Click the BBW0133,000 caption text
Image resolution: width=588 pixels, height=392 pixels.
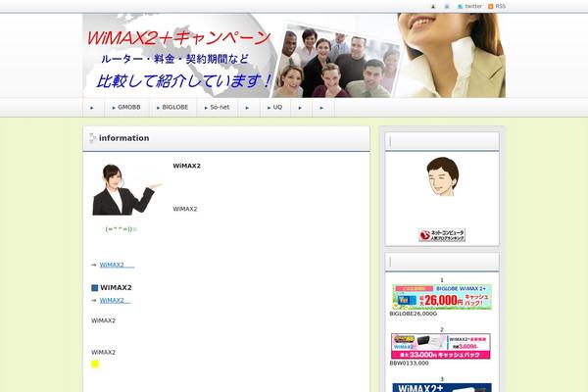tap(409, 364)
